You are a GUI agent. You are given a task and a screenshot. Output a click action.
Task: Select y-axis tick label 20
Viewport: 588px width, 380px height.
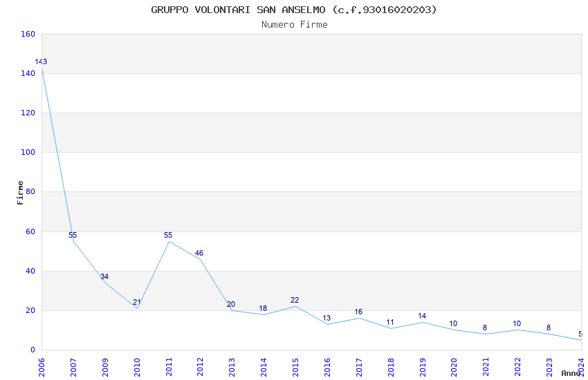coord(30,310)
